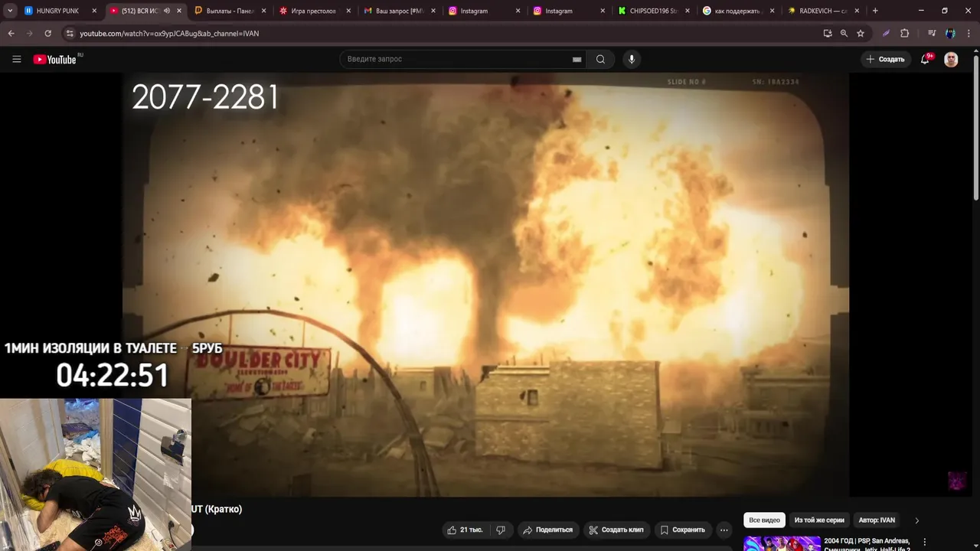
Task: Click the video player to pause
Action: pos(485,285)
